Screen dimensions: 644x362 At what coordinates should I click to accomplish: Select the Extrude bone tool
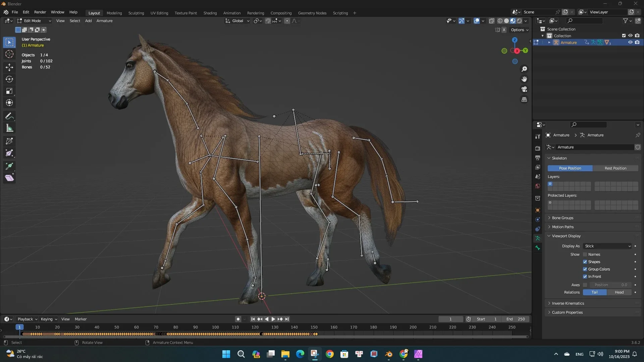click(9, 166)
